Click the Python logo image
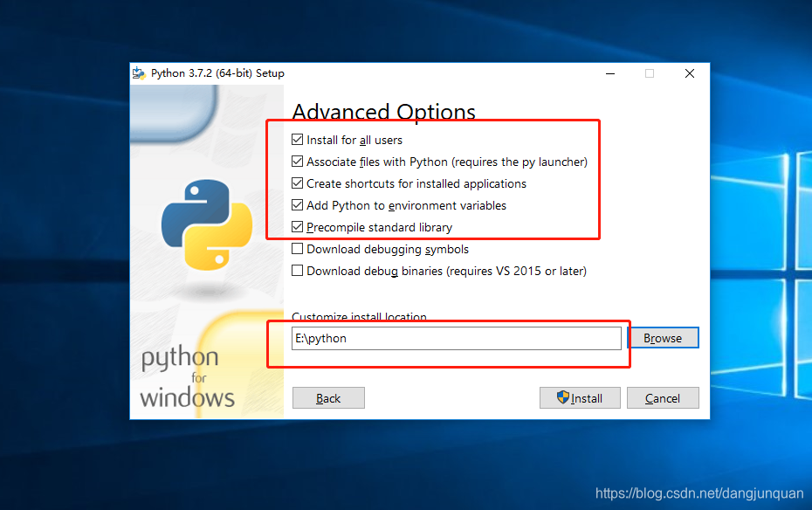812x510 pixels. 207,224
